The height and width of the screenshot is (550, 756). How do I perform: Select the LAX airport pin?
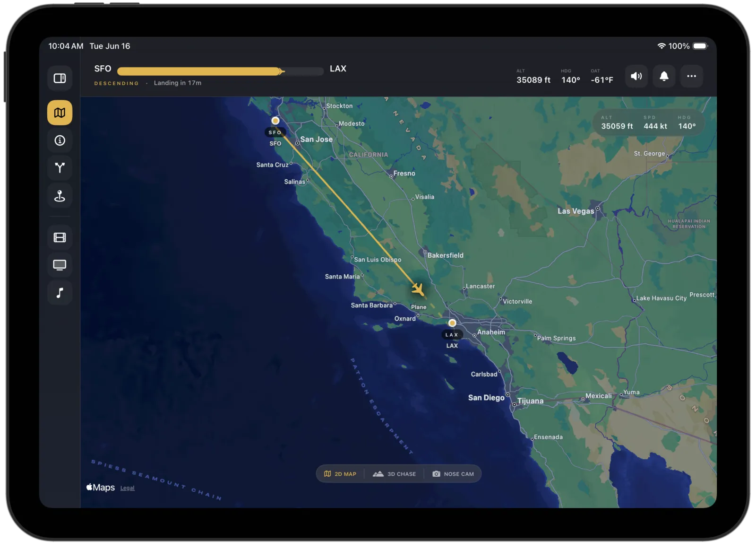pos(452,323)
